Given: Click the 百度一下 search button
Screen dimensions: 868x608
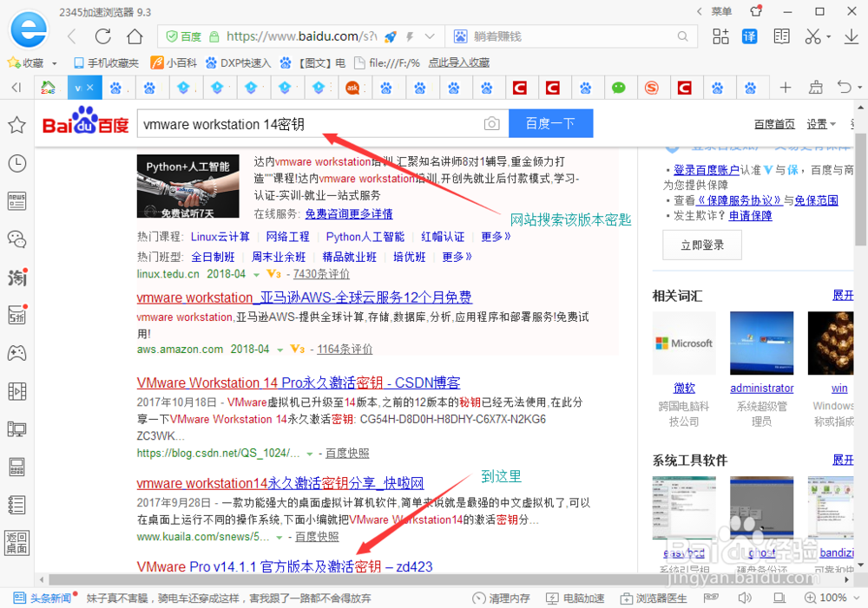Looking at the screenshot, I should (x=550, y=123).
